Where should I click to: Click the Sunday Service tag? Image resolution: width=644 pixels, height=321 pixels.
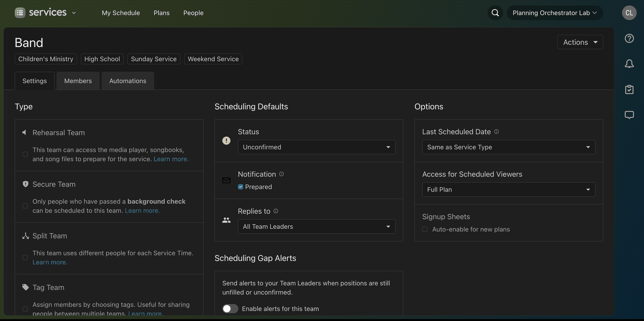154,59
